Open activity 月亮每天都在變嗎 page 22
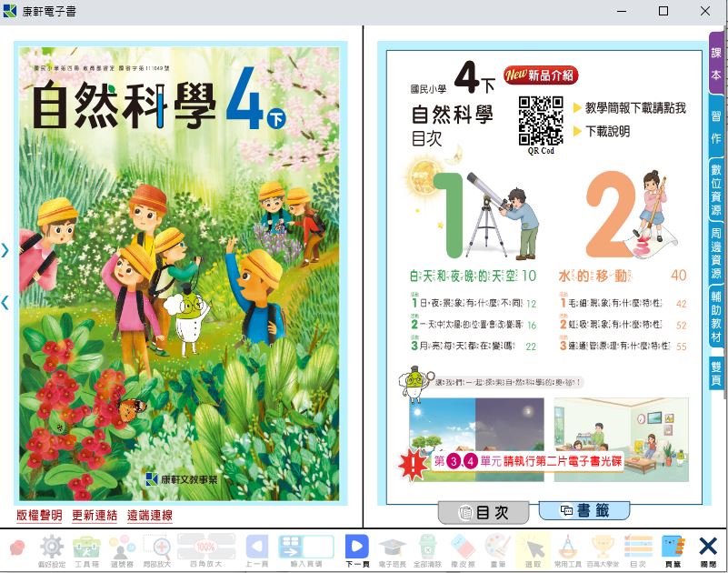Image resolution: width=728 pixels, height=573 pixels. (474, 346)
